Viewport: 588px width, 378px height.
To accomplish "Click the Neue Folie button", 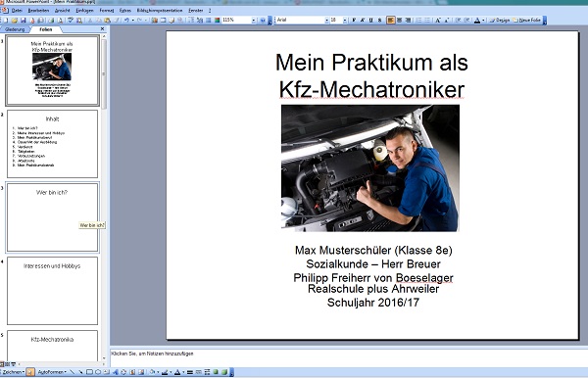I will click(x=527, y=21).
